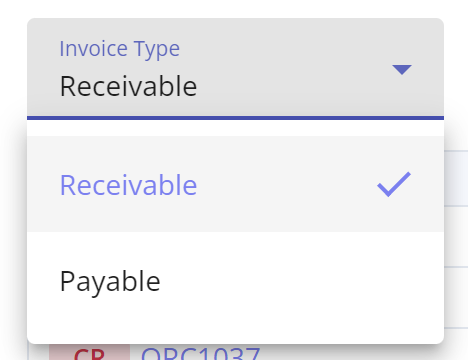The height and width of the screenshot is (360, 468).
Task: Keep Receivable by clicking highlighted row
Action: pyautogui.click(x=235, y=184)
